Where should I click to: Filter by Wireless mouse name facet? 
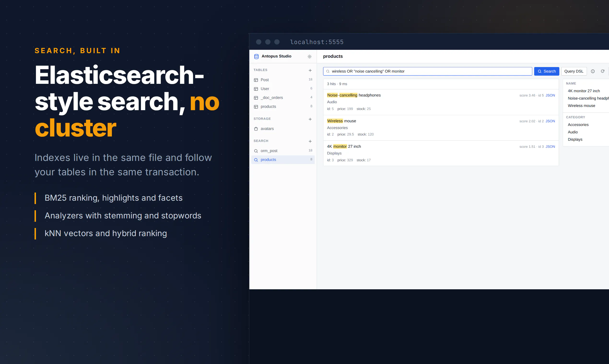coord(581,105)
